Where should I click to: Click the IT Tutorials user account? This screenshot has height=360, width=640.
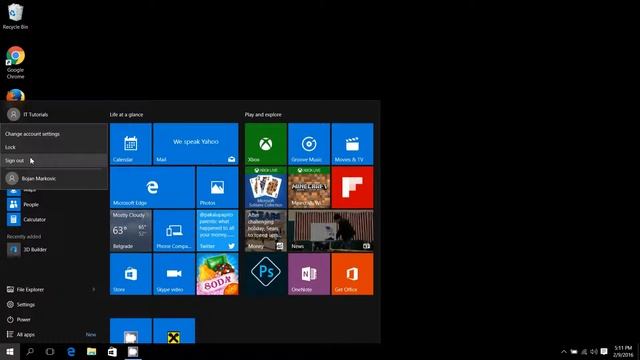pos(28,115)
